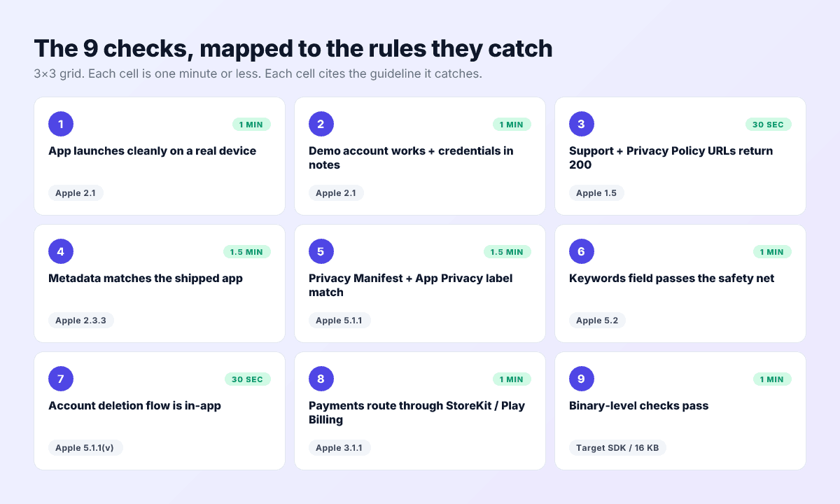Click the number 2 circle badge

point(321,124)
